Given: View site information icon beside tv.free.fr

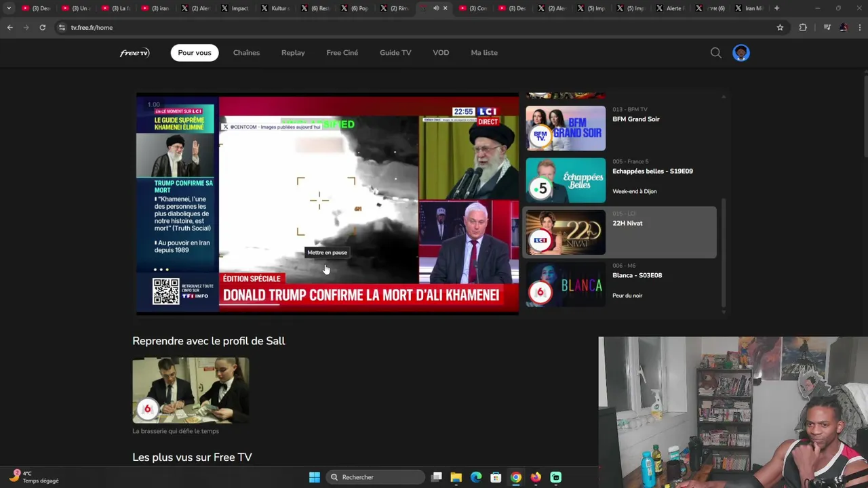Looking at the screenshot, I should tap(62, 27).
